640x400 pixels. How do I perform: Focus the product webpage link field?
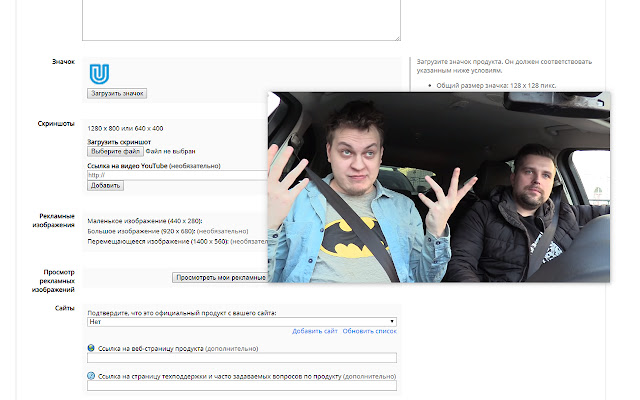point(242,358)
